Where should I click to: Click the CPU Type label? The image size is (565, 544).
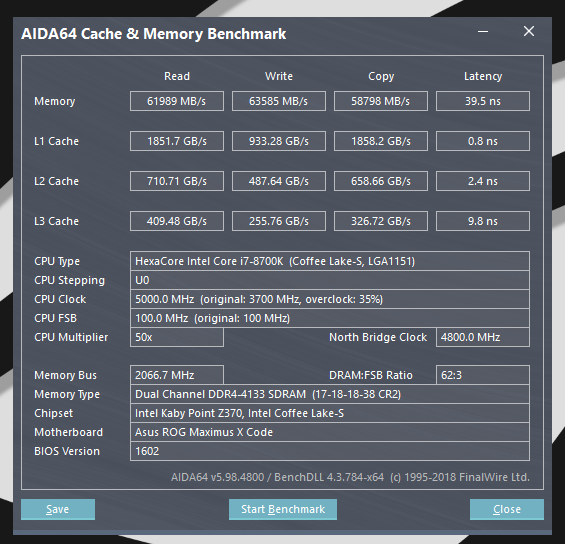[x=57, y=262]
